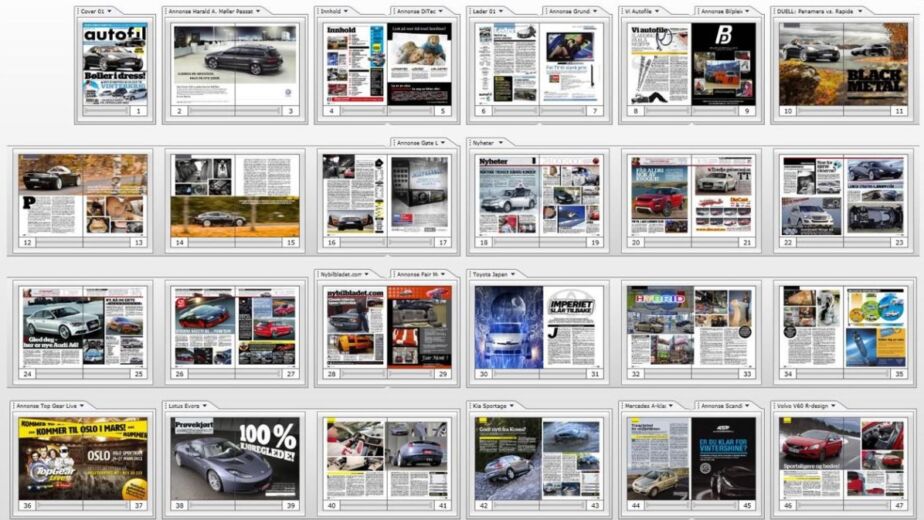Viewport: 924px width, 520px height.
Task: Select the Volvo V60 R-design section tab
Action: (807, 406)
